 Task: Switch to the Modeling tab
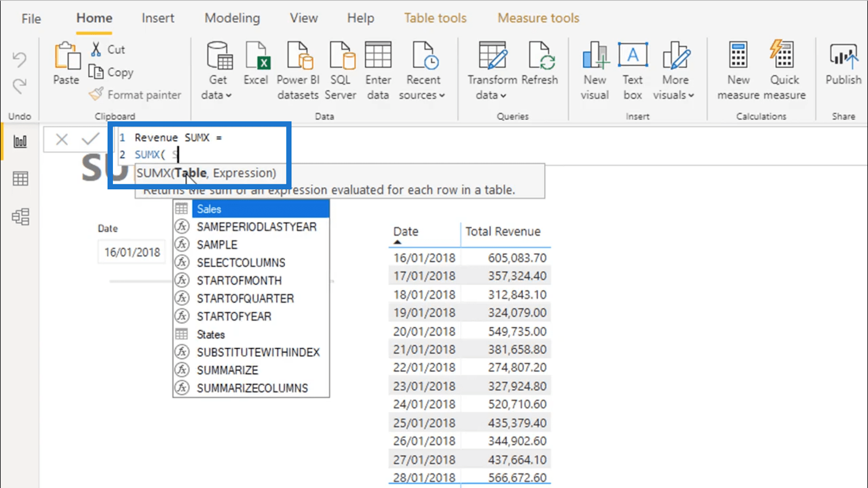click(x=232, y=18)
